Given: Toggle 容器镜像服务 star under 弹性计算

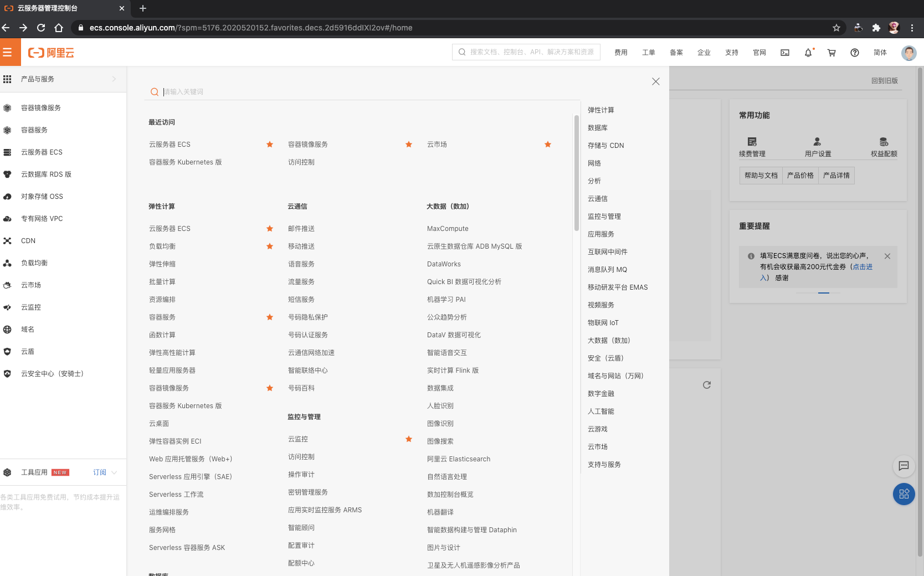Looking at the screenshot, I should (x=270, y=388).
